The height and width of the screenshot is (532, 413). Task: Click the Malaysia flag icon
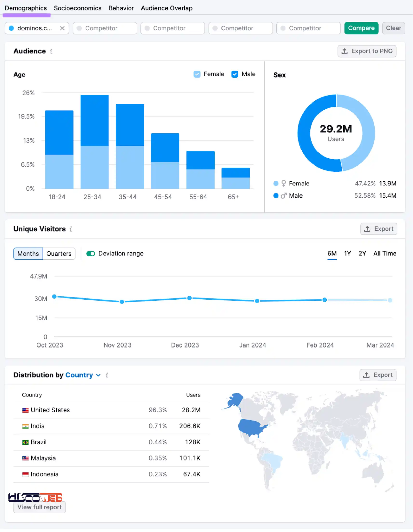pos(25,459)
